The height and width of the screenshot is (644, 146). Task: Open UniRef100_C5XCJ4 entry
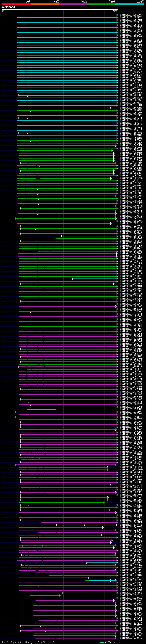click(131, 58)
